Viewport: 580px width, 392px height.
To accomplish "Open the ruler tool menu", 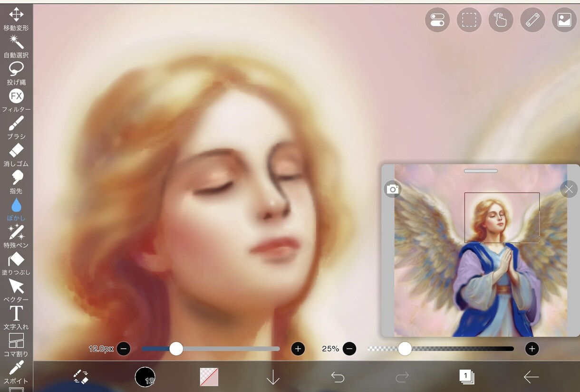I will pyautogui.click(x=532, y=20).
